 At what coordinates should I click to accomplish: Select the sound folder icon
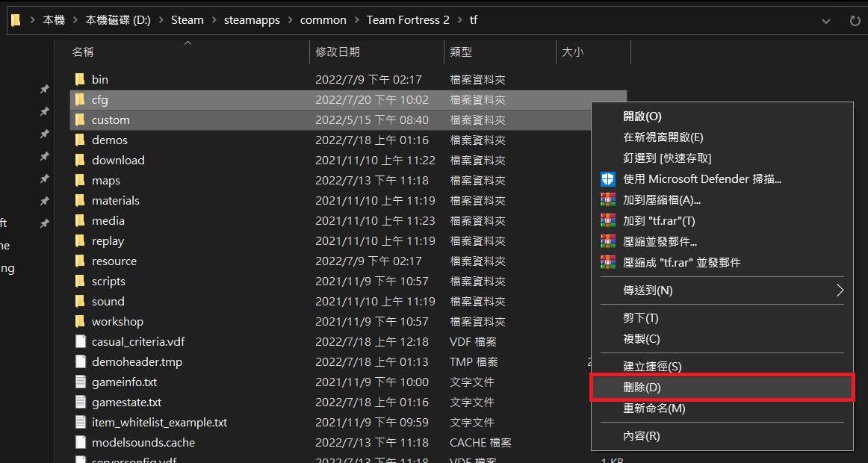click(x=79, y=301)
